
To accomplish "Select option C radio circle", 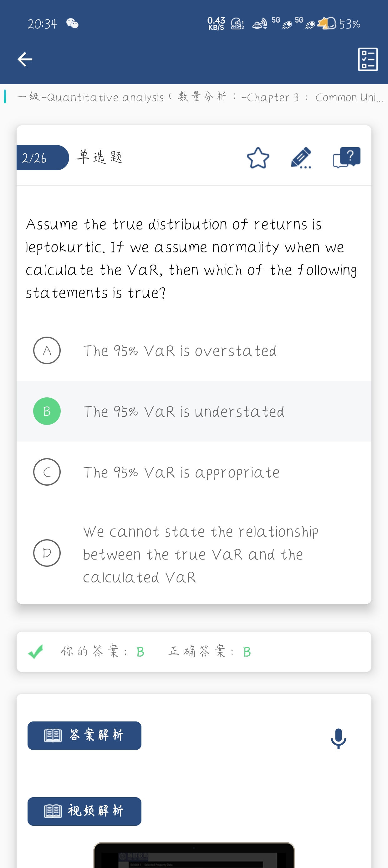I will [x=47, y=472].
